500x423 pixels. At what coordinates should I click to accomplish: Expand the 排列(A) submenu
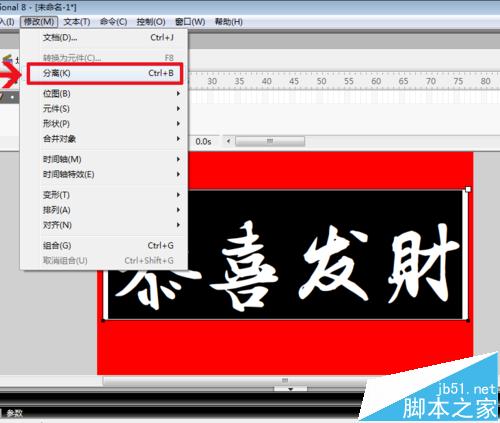pos(104,210)
